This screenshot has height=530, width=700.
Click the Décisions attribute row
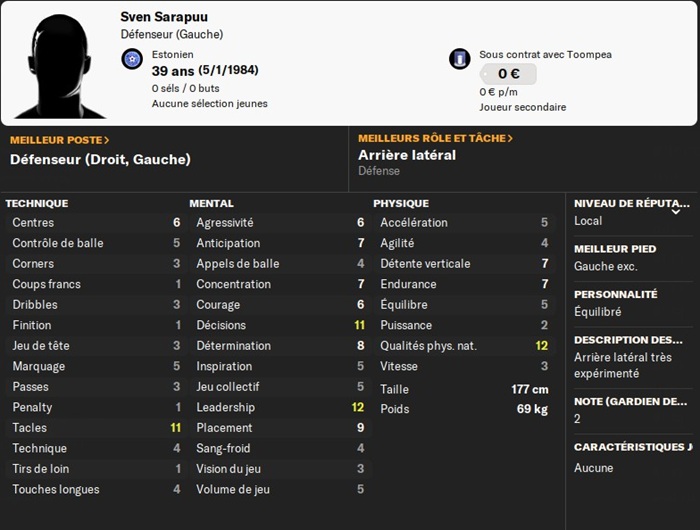coord(279,325)
